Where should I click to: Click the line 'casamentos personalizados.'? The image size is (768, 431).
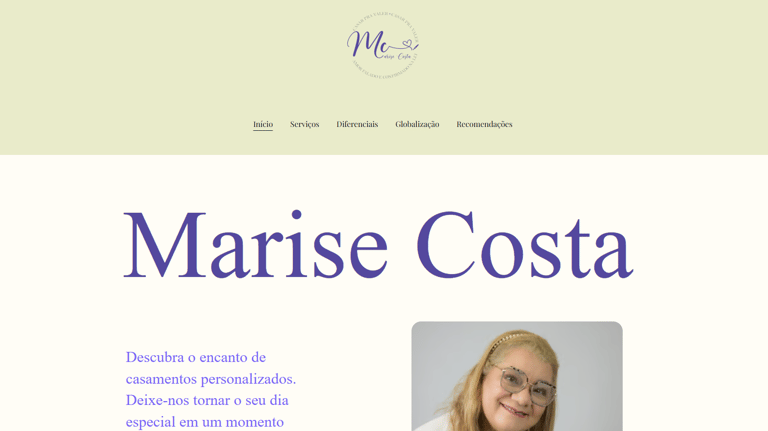(x=211, y=379)
